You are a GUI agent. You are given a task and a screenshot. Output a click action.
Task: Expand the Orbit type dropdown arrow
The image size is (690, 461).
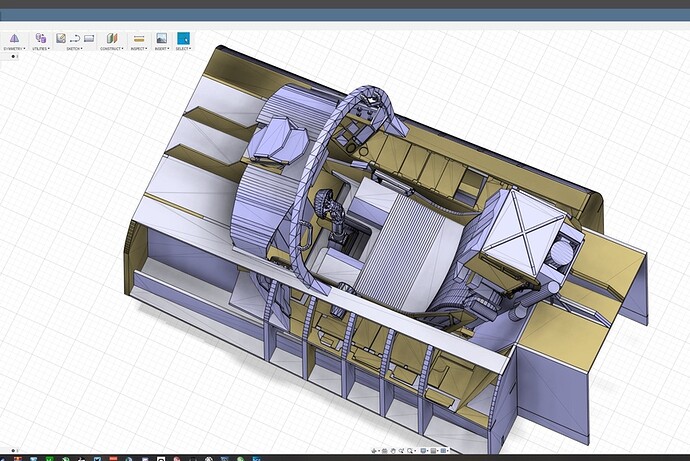coord(379,451)
